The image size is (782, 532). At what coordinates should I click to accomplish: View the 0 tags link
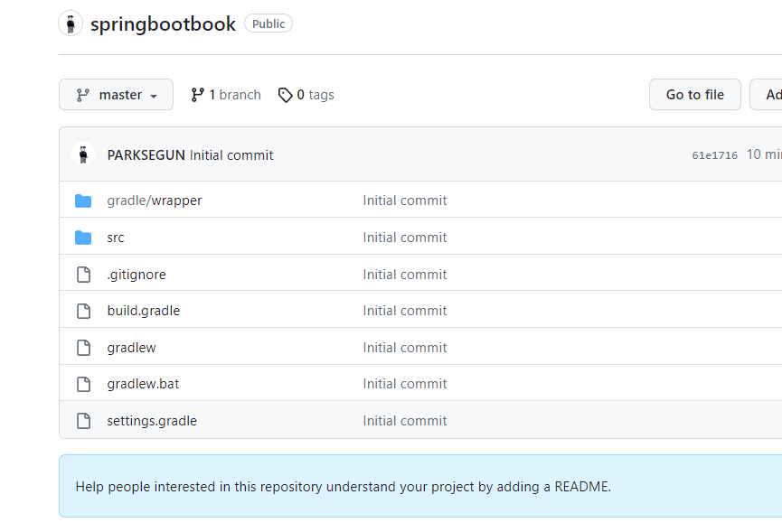[306, 95]
